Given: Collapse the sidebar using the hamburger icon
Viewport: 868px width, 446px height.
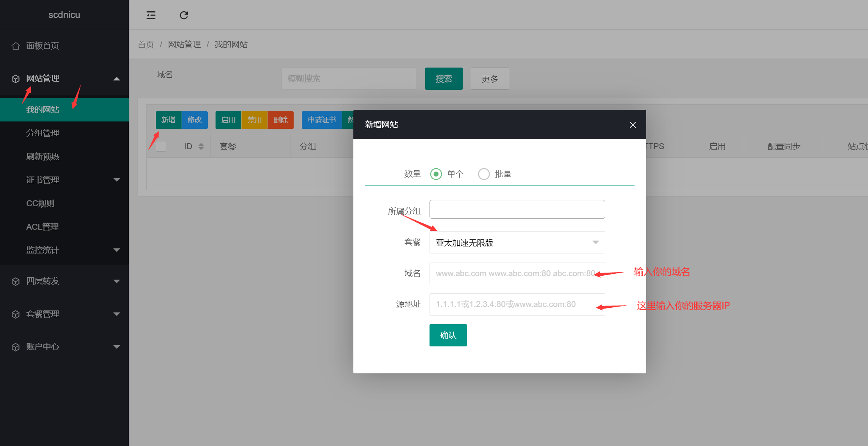Looking at the screenshot, I should click(151, 15).
